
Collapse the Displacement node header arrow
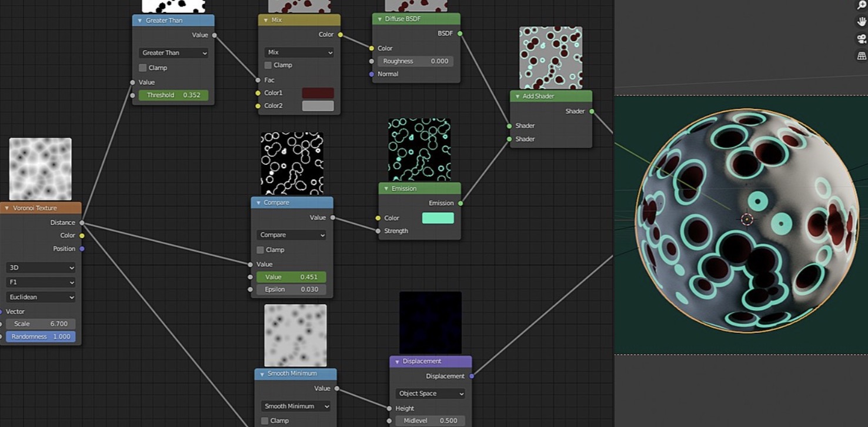click(x=398, y=362)
